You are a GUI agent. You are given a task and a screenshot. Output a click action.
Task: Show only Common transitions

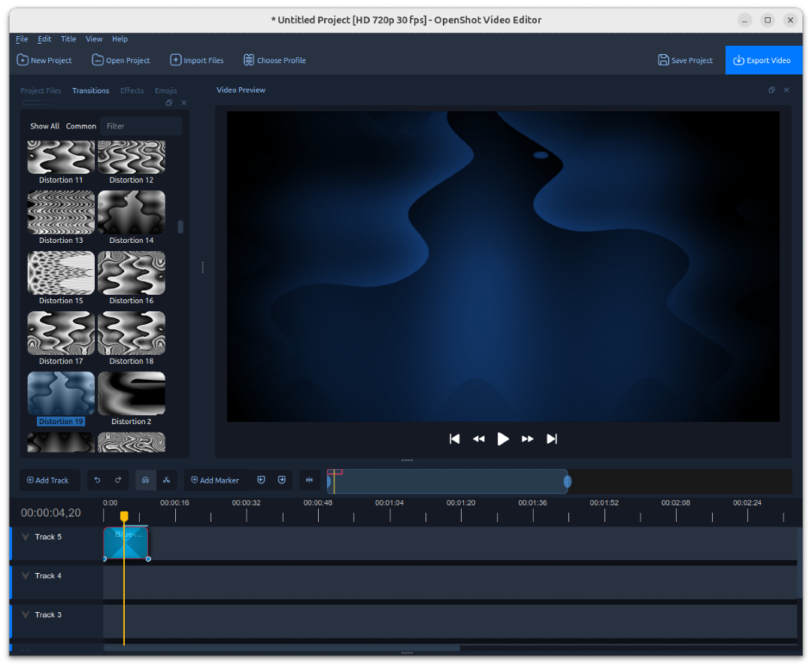pyautogui.click(x=80, y=126)
